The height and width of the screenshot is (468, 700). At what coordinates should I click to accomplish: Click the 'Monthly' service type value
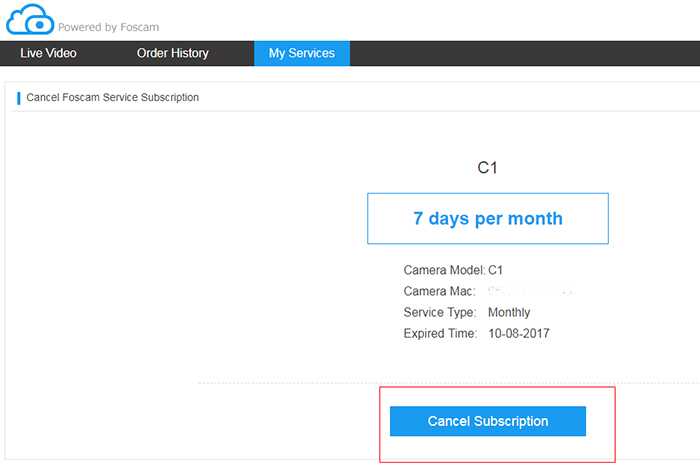point(509,312)
